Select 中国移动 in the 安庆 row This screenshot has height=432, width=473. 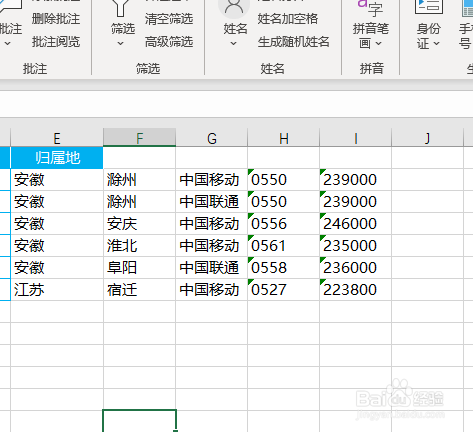pyautogui.click(x=212, y=224)
